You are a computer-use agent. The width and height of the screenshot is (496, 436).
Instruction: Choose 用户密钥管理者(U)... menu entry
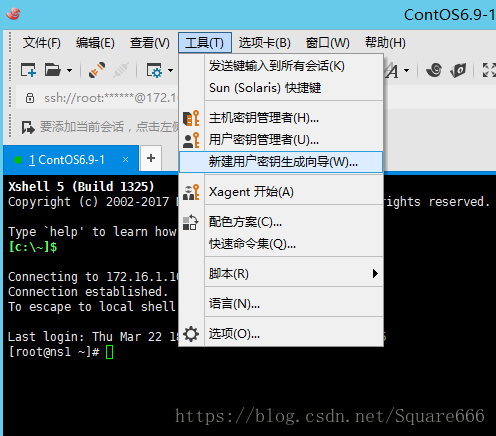tap(281, 140)
